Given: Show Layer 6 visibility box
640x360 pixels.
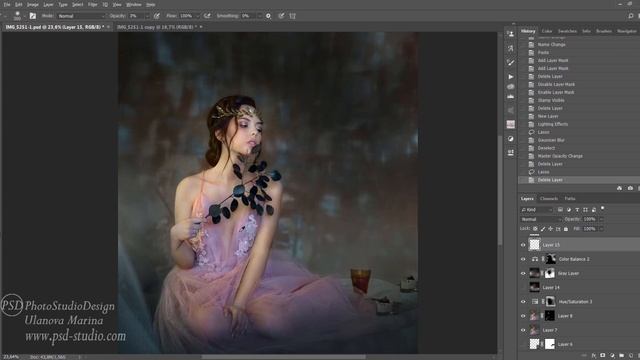Looking at the screenshot, I should [523, 344].
